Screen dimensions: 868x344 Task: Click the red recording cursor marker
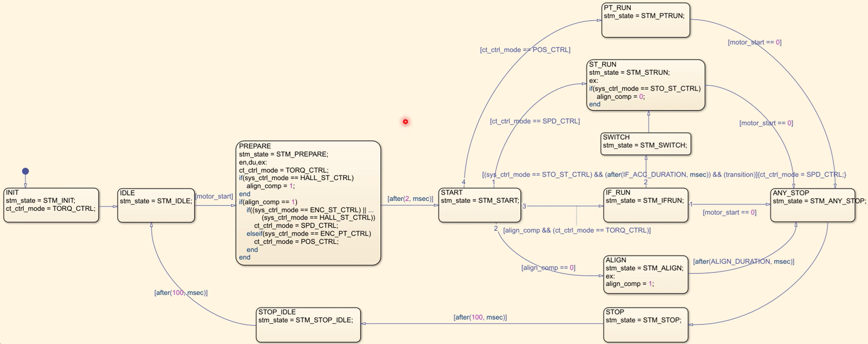pos(405,122)
